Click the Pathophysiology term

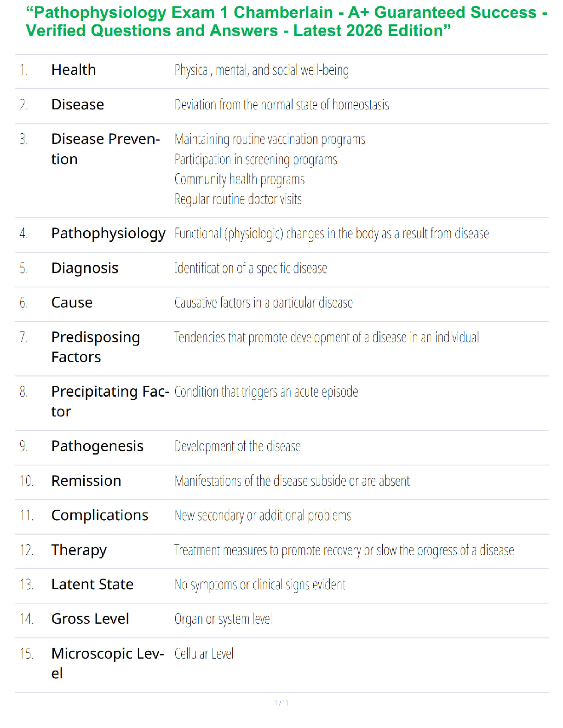(109, 234)
